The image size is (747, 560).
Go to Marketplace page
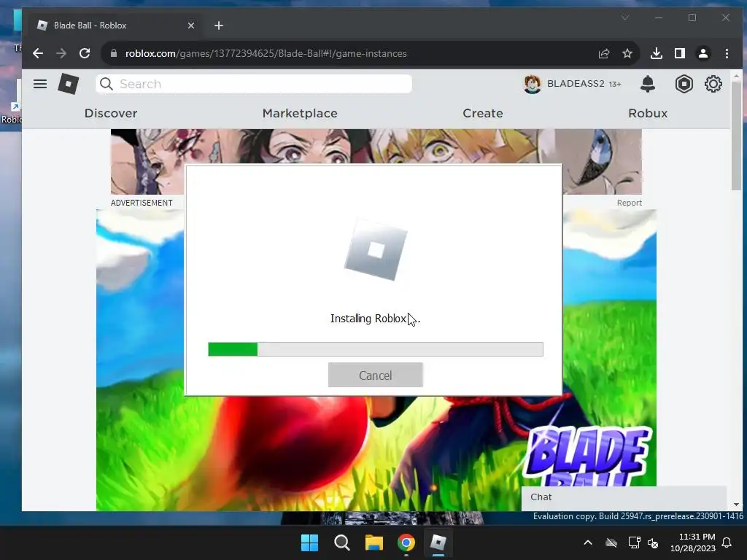point(300,113)
